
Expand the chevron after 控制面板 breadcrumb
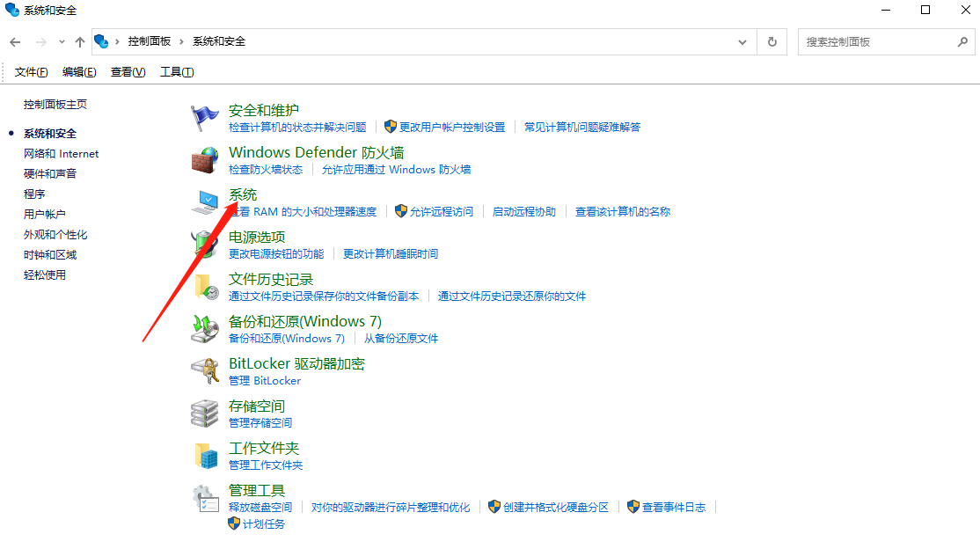pyautogui.click(x=182, y=42)
